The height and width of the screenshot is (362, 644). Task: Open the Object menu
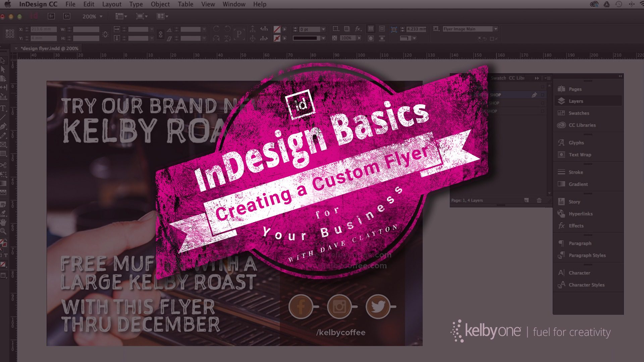click(x=160, y=4)
